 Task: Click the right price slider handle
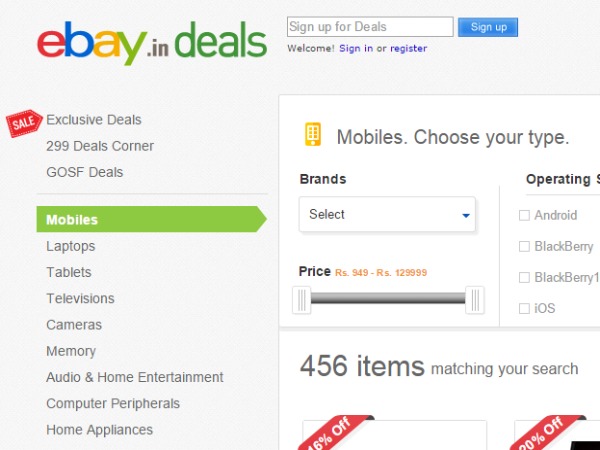475,299
